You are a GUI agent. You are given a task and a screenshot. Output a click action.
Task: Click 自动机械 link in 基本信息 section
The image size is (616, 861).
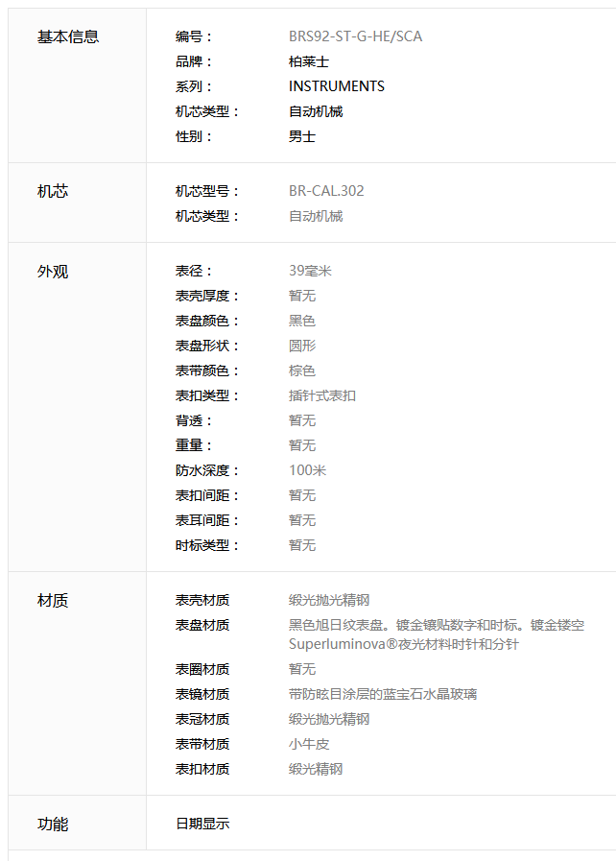pyautogui.click(x=316, y=111)
